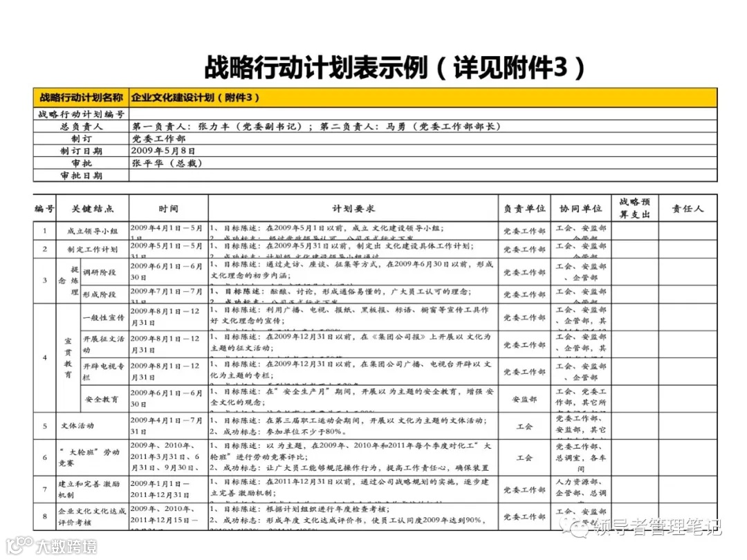The width and height of the screenshot is (747, 560).
Task: Click the 编号 column header
Action: click(x=44, y=209)
